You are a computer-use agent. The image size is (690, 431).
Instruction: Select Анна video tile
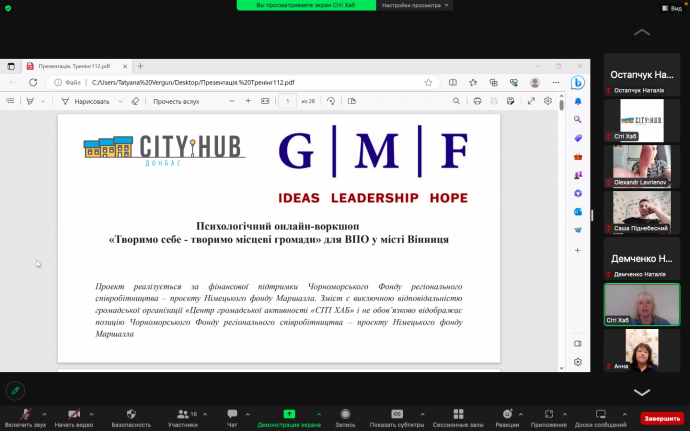coord(642,350)
